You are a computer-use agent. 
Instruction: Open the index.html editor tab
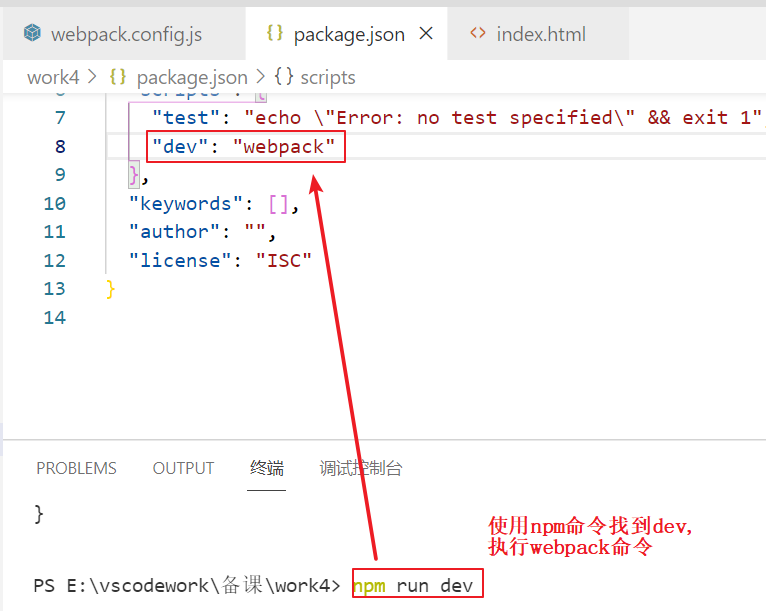click(x=540, y=34)
